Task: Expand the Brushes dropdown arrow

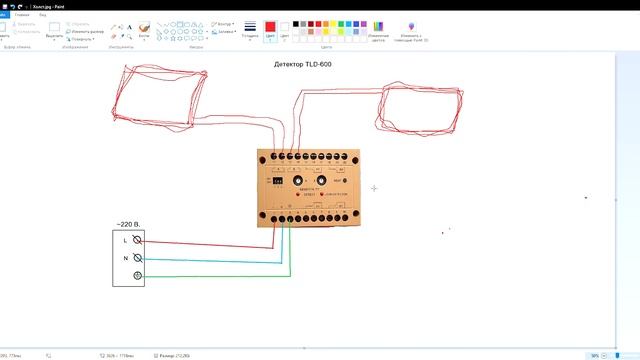Action: click(x=144, y=40)
